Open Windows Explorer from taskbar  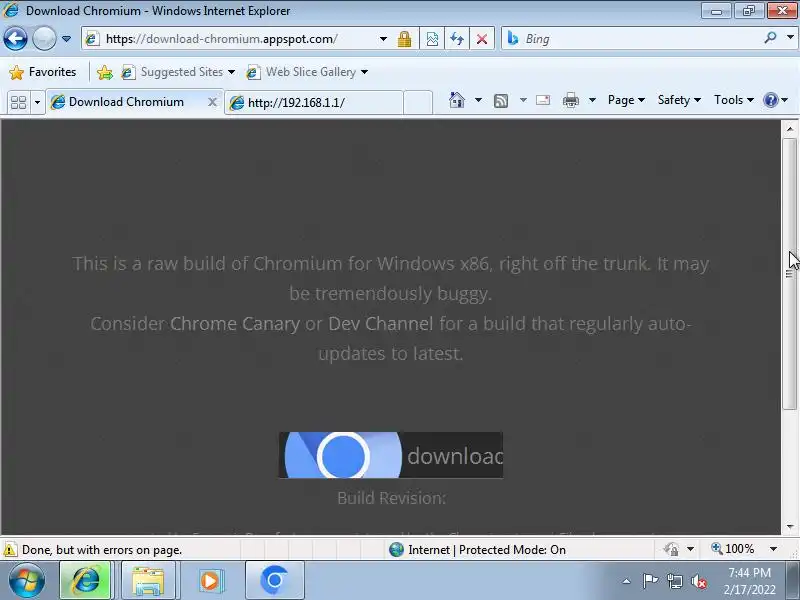[x=148, y=581]
